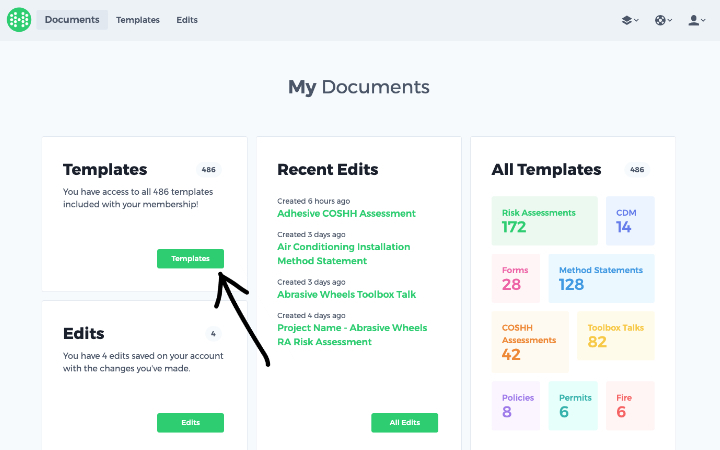
Task: Open Forms 28 tile
Action: (x=516, y=278)
